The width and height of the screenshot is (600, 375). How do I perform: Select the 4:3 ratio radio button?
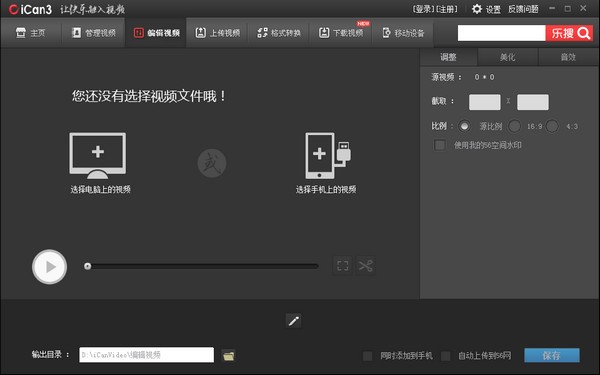click(x=552, y=126)
